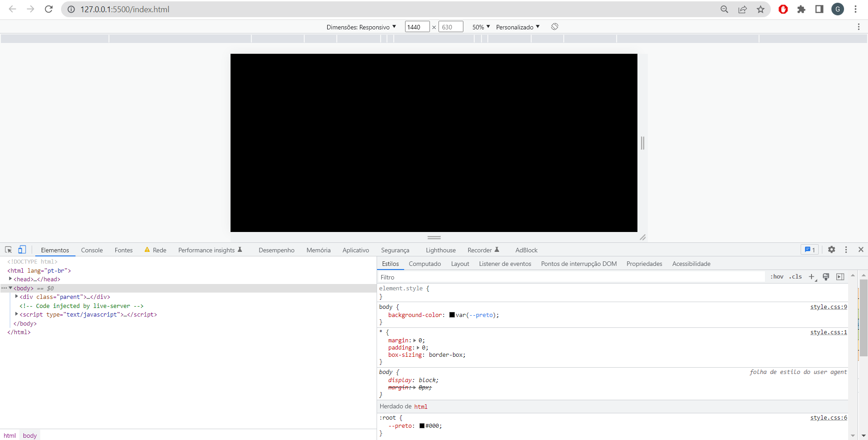Expand the head element node
The width and height of the screenshot is (868, 440).
[10, 279]
